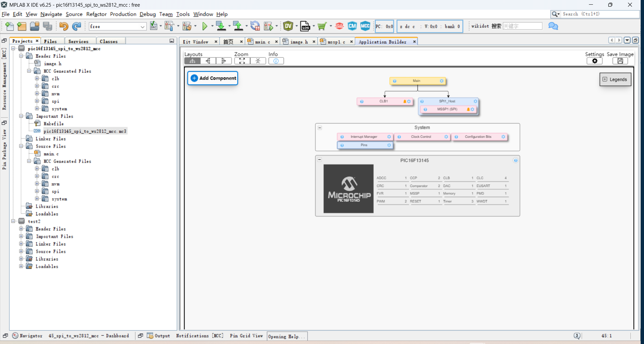This screenshot has height=344, width=644.
Task: Click the Save Image disk icon
Action: (x=620, y=61)
